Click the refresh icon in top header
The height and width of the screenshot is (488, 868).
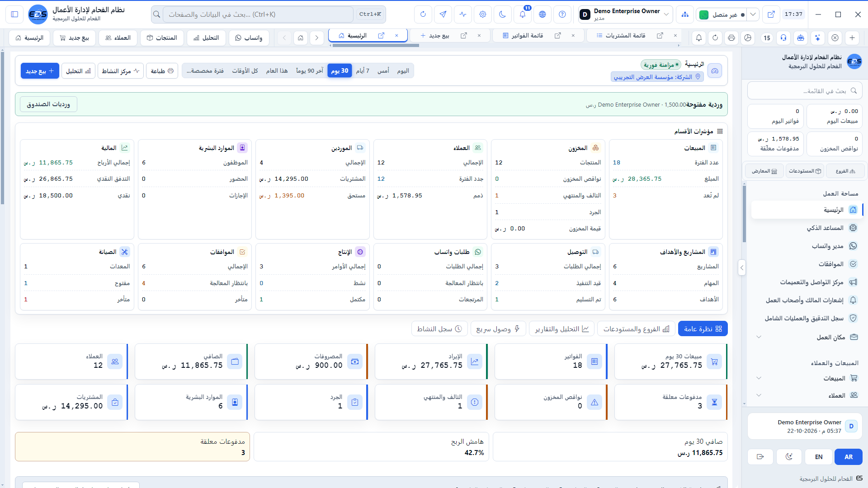[x=423, y=14]
